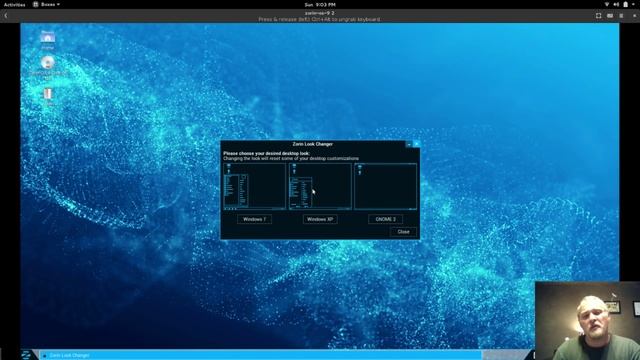Click the Zorin start menu logo in taskbar
The height and width of the screenshot is (360, 640).
click(x=27, y=355)
